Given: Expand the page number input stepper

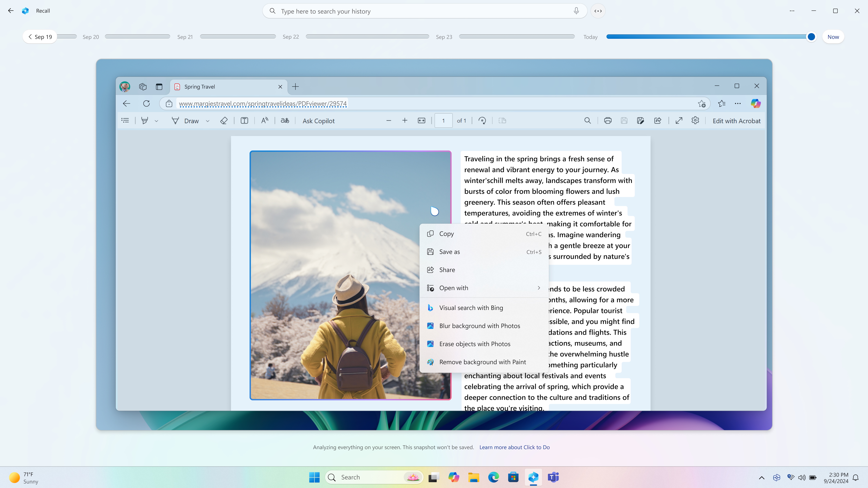Looking at the screenshot, I should coord(443,120).
